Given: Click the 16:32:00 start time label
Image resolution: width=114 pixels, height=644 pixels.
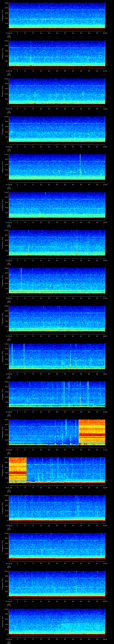Looking at the screenshot, I should coord(9,147).
